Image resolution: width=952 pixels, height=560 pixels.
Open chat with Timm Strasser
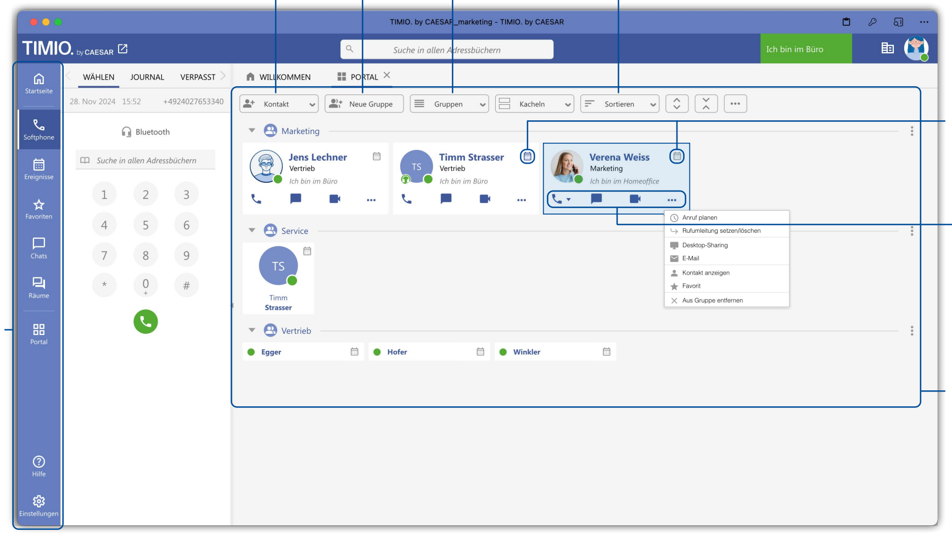click(446, 199)
